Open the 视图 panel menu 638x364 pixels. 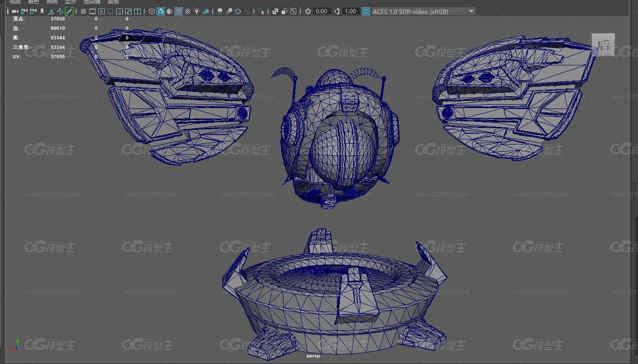point(15,2)
